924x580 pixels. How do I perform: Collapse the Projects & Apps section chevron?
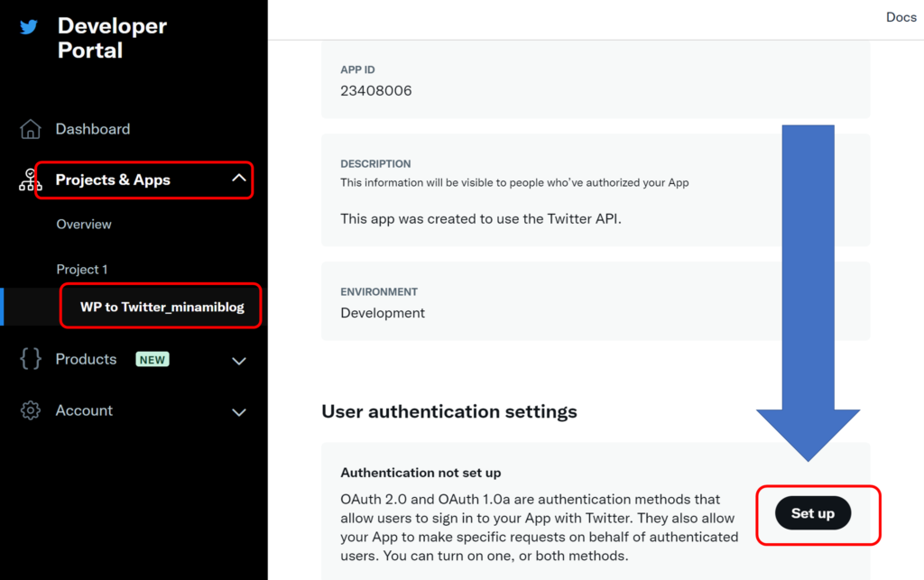tap(238, 178)
